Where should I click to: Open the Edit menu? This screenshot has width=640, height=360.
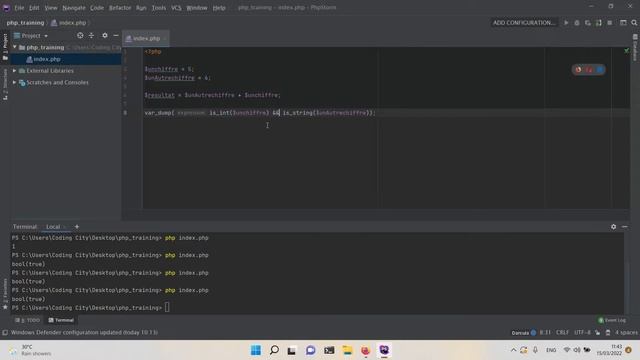[x=34, y=8]
